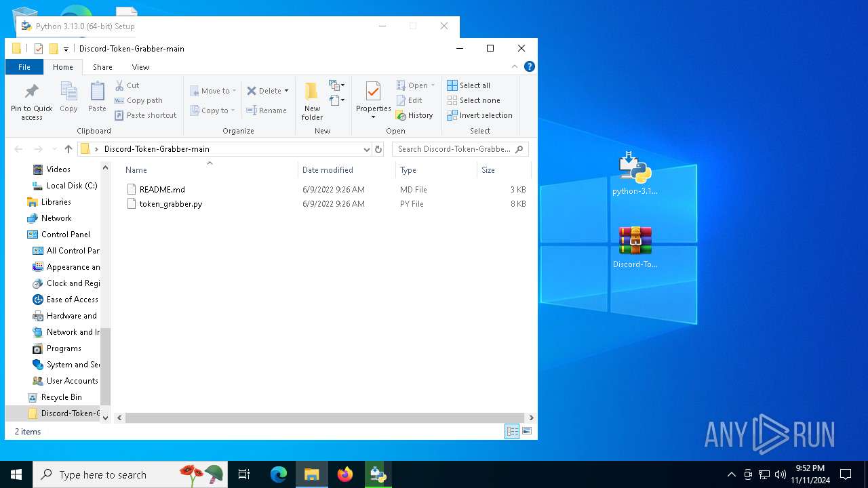
Task: Sort by Size column header
Action: click(504, 170)
